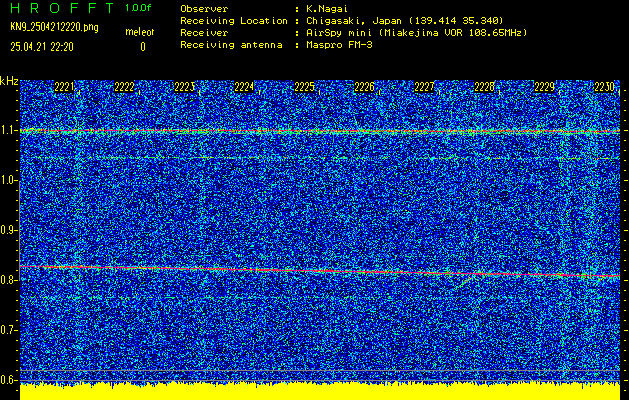Click the date stamp 25.04.21 22:20
Screen dimensions: 629x400
click(42, 47)
